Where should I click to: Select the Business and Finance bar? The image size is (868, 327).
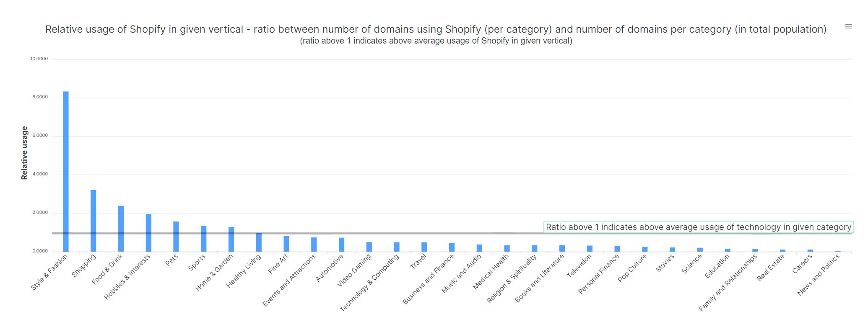[452, 247]
